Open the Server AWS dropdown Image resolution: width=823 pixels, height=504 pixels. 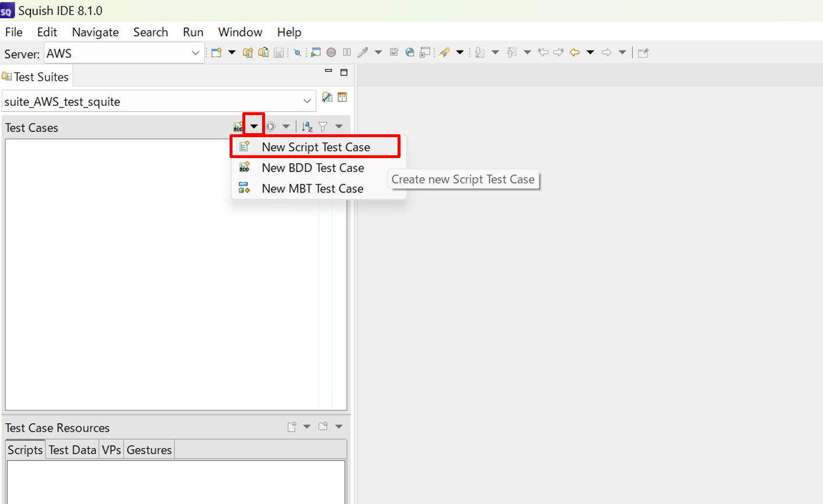tap(195, 53)
